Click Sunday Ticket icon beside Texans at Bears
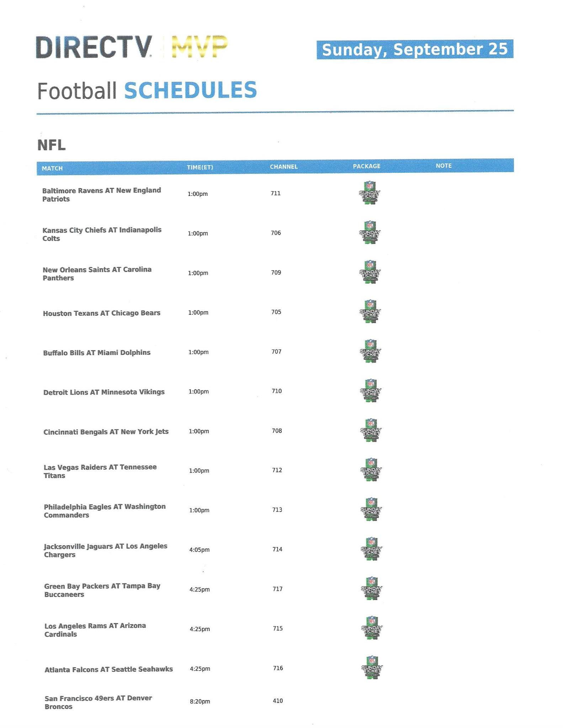The width and height of the screenshot is (563, 728). pyautogui.click(x=370, y=311)
